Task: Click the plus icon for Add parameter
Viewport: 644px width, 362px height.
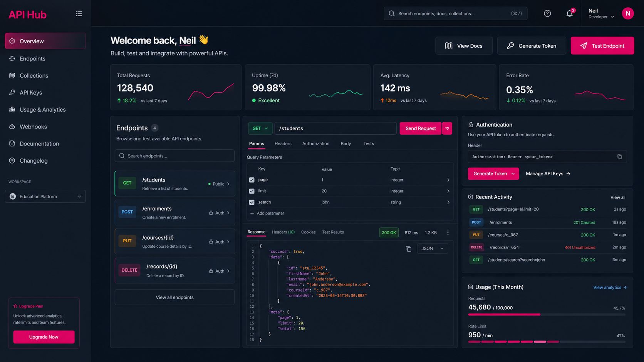Action: 252,213
